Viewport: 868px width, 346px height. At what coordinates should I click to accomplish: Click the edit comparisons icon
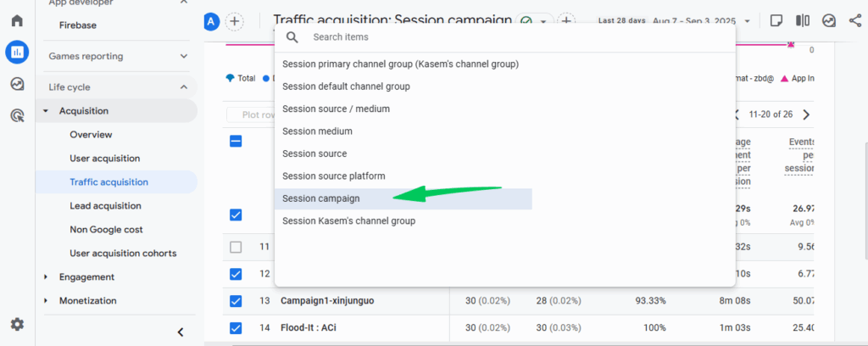[x=803, y=20]
